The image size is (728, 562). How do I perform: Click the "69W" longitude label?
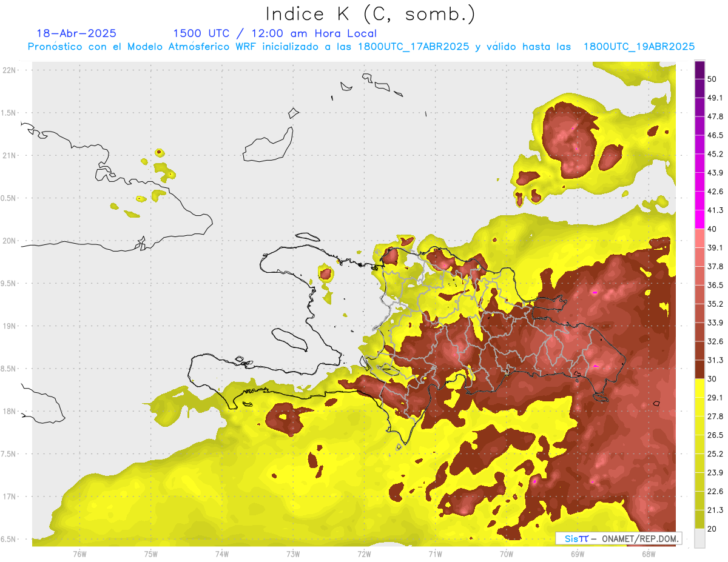pyautogui.click(x=577, y=554)
